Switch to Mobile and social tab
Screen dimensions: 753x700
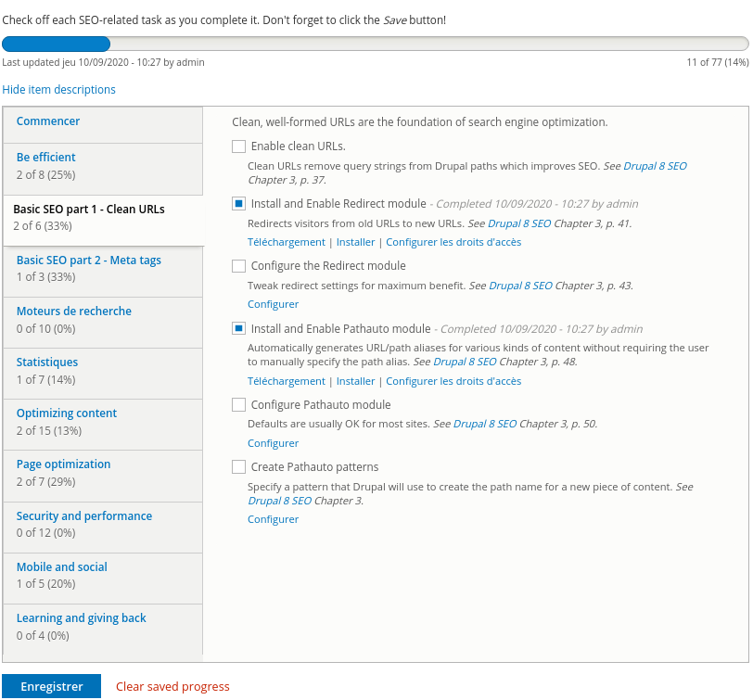(62, 567)
